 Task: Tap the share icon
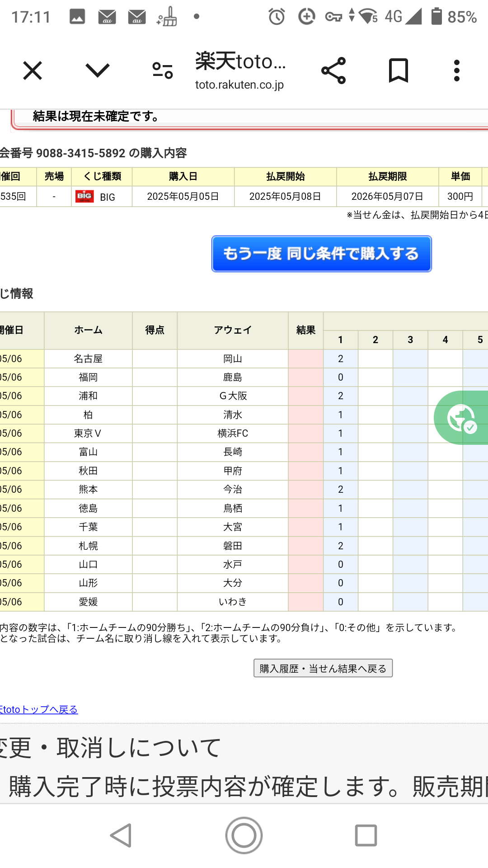click(x=333, y=71)
